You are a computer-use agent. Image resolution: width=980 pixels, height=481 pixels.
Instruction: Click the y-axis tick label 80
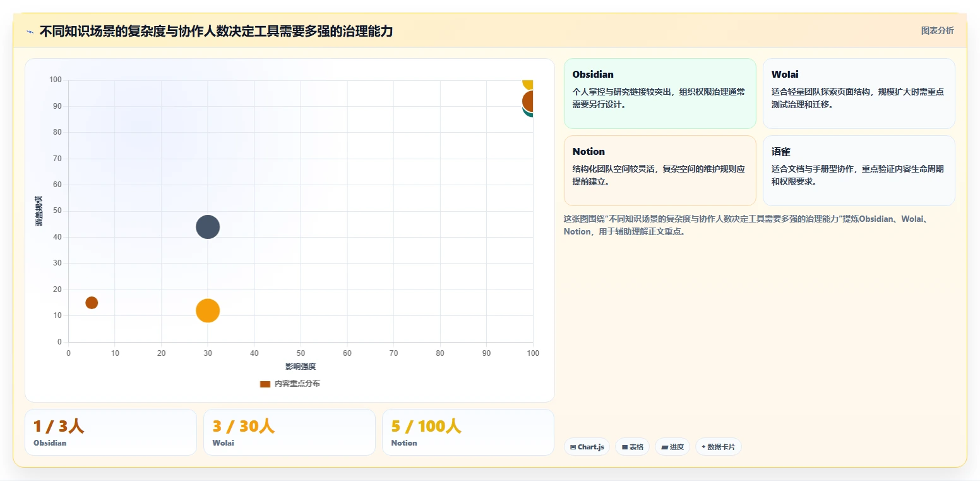(x=57, y=132)
